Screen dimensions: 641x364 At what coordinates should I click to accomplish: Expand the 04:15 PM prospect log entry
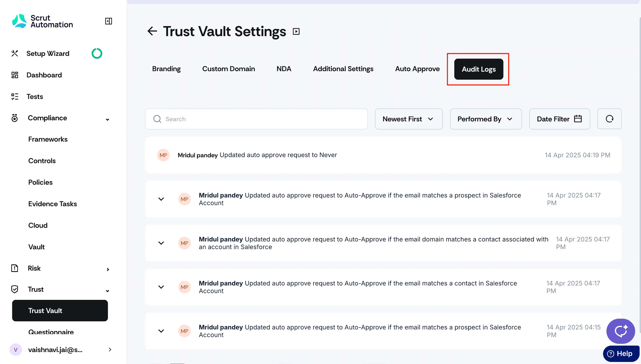[161, 331]
